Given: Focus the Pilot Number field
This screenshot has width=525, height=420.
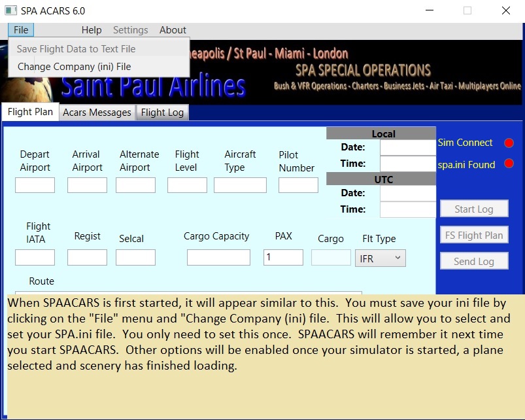Looking at the screenshot, I should (x=298, y=185).
